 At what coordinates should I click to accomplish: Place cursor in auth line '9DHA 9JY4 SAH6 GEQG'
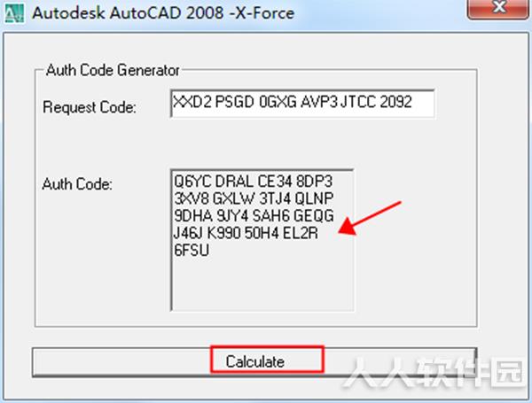(x=254, y=216)
